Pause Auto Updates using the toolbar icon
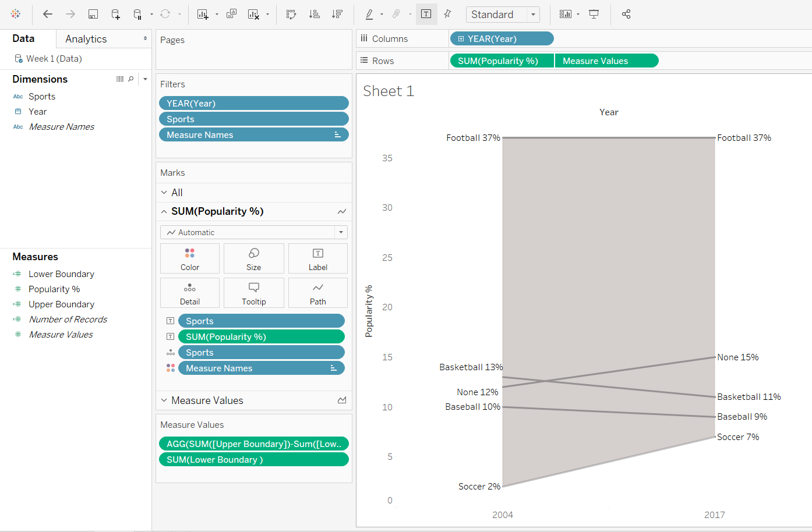This screenshot has height=532, width=812. pyautogui.click(x=137, y=14)
